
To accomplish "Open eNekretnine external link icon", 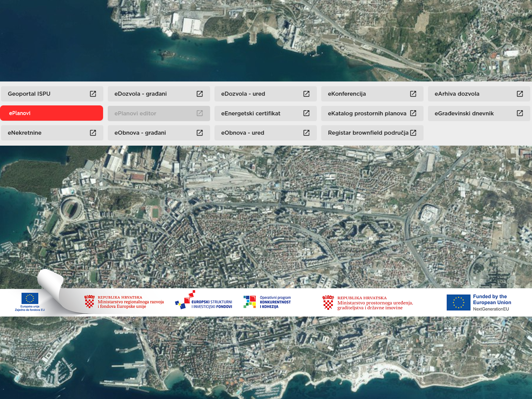I will 93,133.
